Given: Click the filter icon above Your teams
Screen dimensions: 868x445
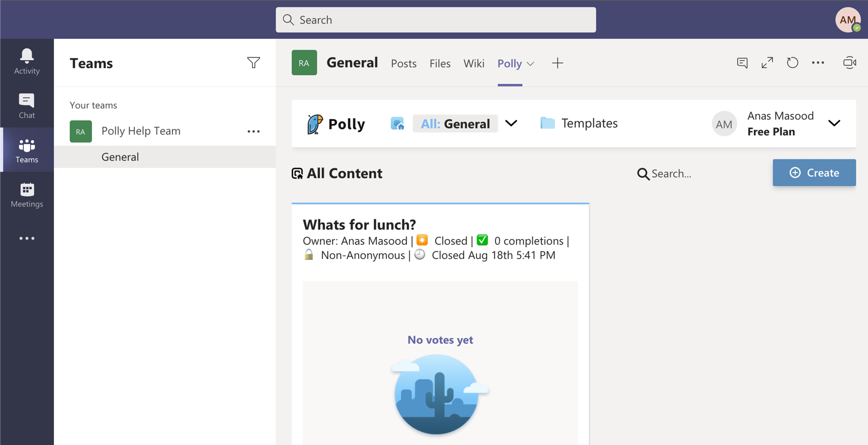Looking at the screenshot, I should pyautogui.click(x=253, y=62).
